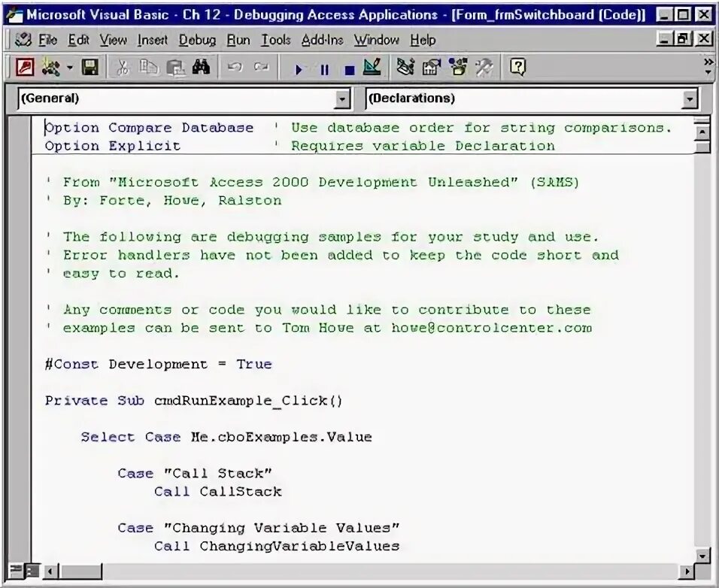Click the 'Option Explicit' statement
This screenshot has height=588, width=719.
pyautogui.click(x=113, y=146)
